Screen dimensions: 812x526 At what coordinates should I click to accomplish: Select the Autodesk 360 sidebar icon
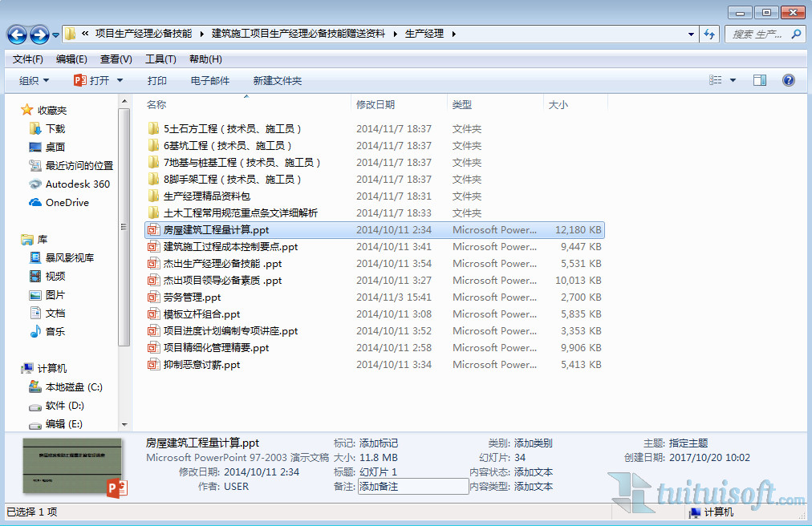35,184
